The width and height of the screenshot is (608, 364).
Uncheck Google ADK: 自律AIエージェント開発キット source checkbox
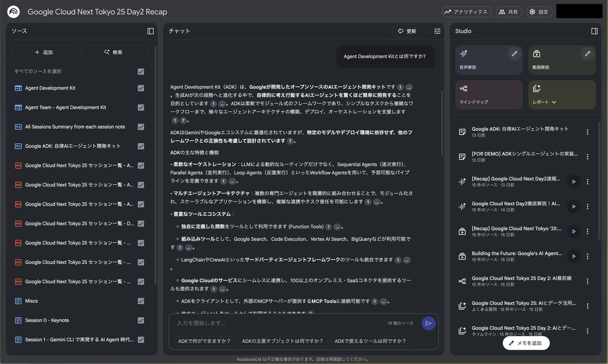(141, 146)
